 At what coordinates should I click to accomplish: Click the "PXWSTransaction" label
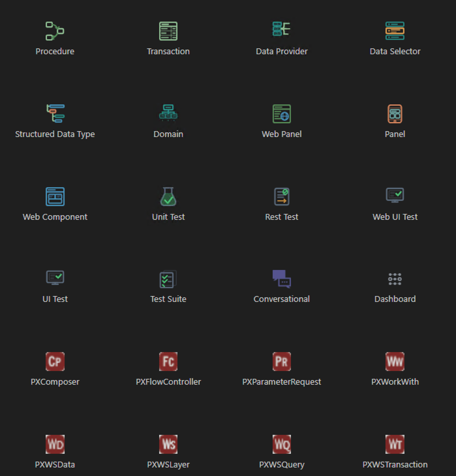point(395,465)
